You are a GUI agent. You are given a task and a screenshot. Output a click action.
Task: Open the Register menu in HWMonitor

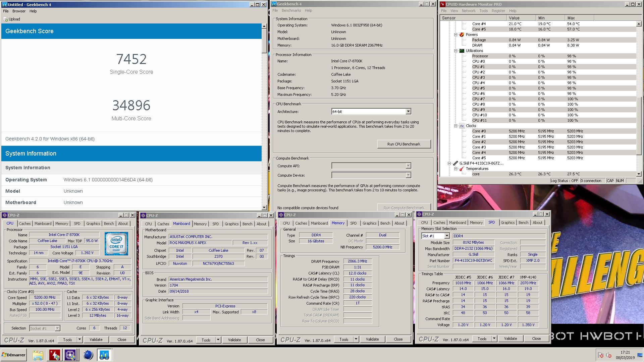coord(498,11)
